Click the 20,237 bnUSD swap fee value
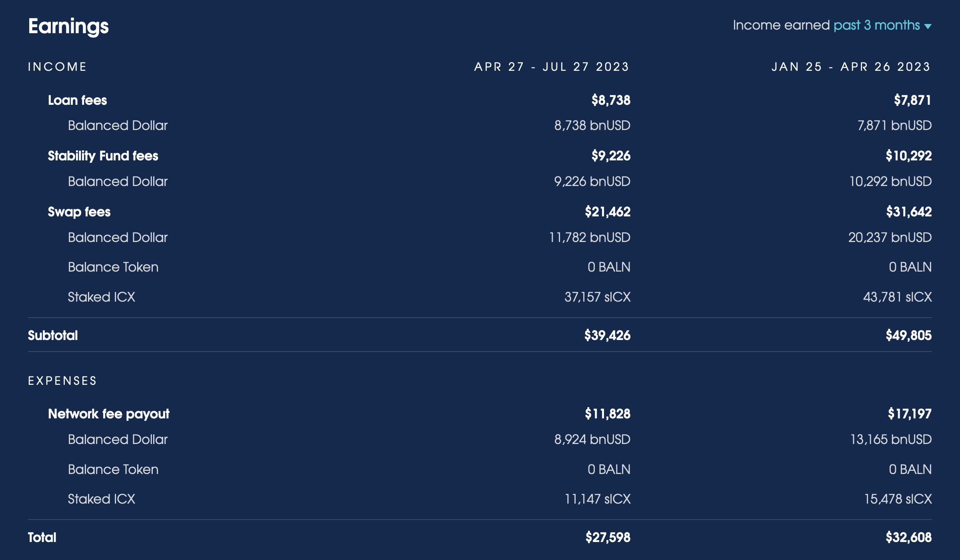Image resolution: width=960 pixels, height=560 pixels. click(890, 238)
